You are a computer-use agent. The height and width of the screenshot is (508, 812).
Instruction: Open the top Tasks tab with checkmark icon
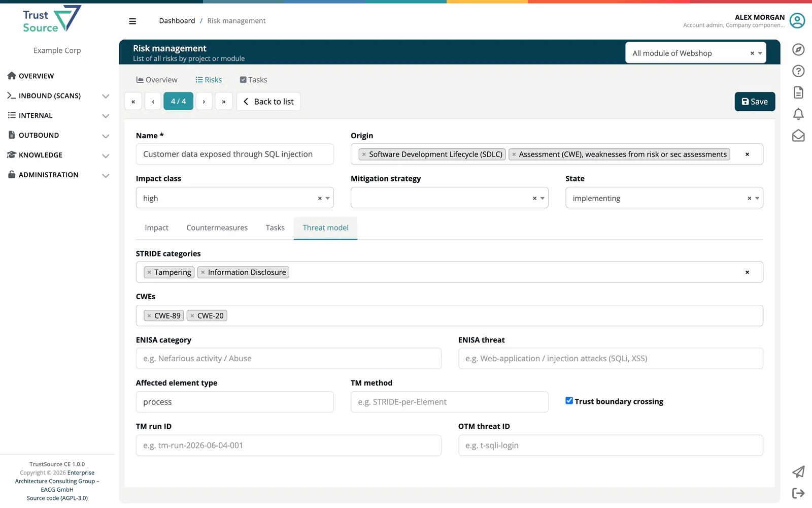click(x=253, y=80)
